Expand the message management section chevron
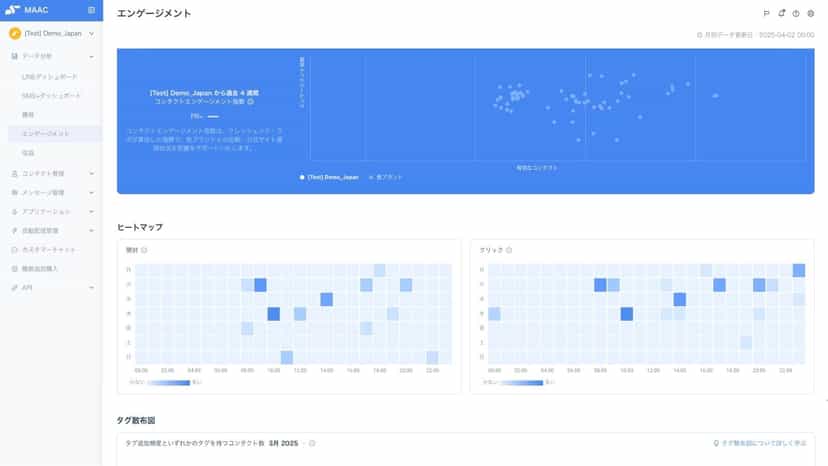This screenshot has width=828, height=466. point(91,193)
